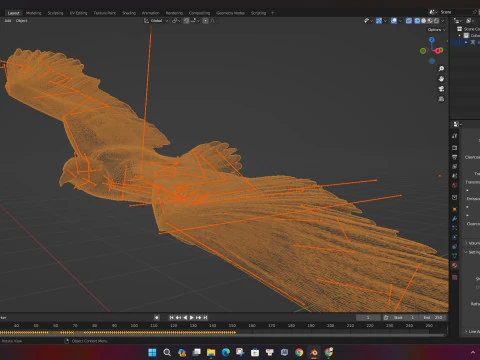
Task: Toggle viewport overlays
Action: click(394, 21)
